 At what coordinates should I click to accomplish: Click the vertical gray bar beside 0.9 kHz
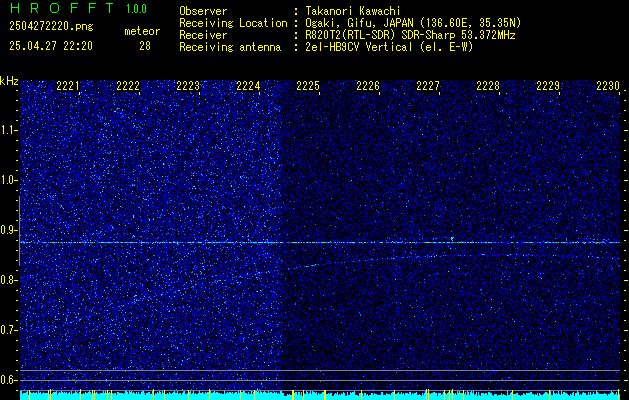[x=19, y=231]
